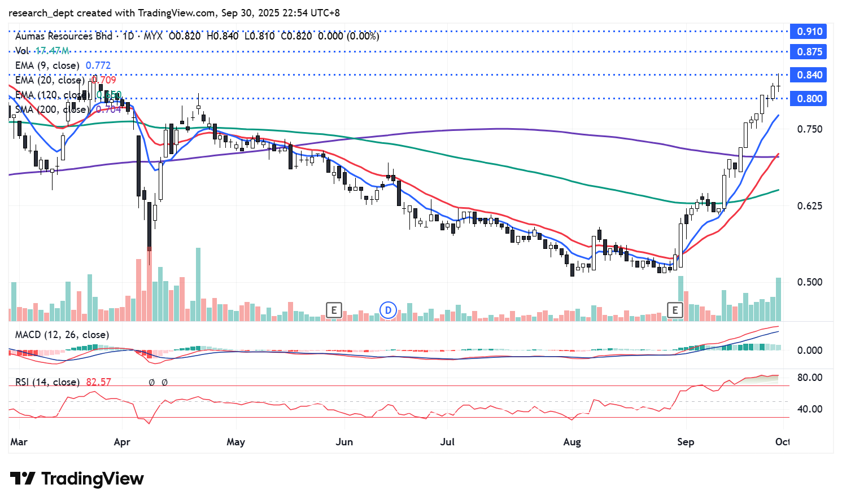Viewport: 842px width, 504px height.
Task: Click the SMA (200, close) indicator legend
Action: (x=52, y=109)
